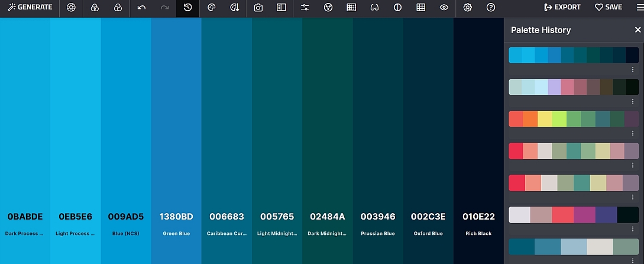Save the palette with the heart button
Screen dimensions: 644x264
point(609,8)
